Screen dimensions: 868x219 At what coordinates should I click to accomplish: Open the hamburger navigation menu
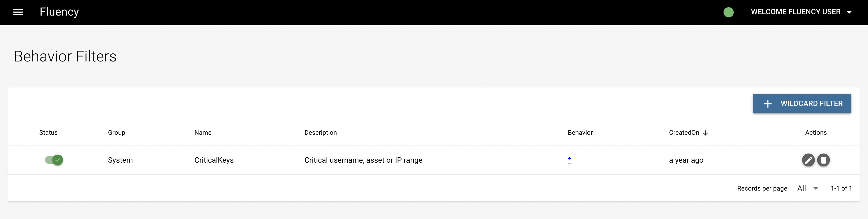(18, 12)
